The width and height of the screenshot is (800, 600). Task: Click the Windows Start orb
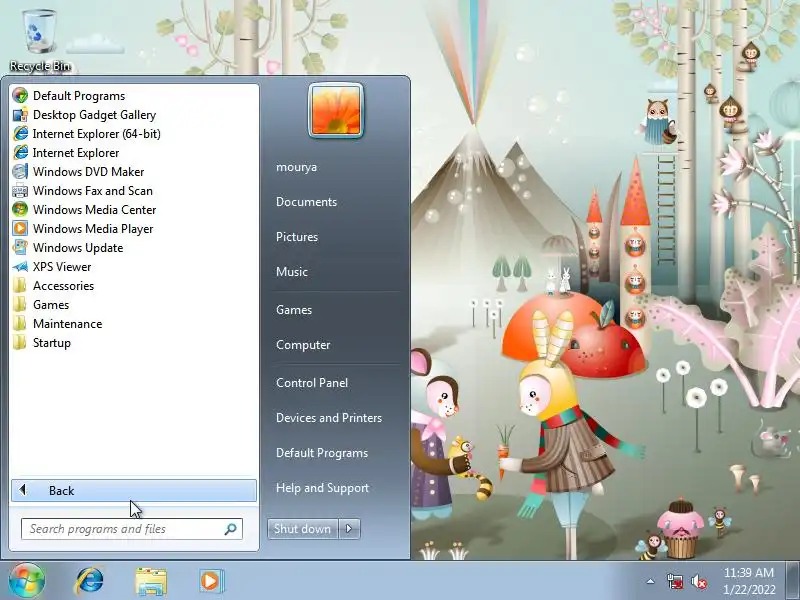pyautogui.click(x=27, y=580)
